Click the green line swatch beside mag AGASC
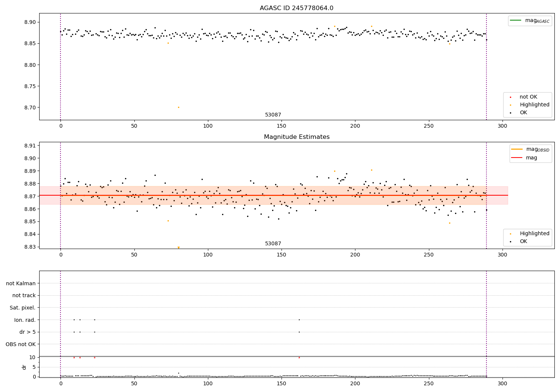The width and height of the screenshot is (560, 392). pos(516,21)
